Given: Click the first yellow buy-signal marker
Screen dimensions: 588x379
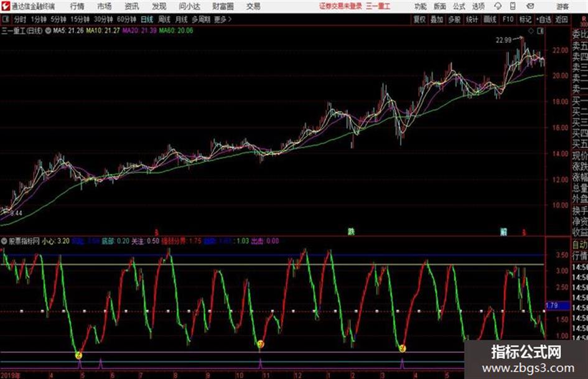Looking at the screenshot, I should point(78,355).
